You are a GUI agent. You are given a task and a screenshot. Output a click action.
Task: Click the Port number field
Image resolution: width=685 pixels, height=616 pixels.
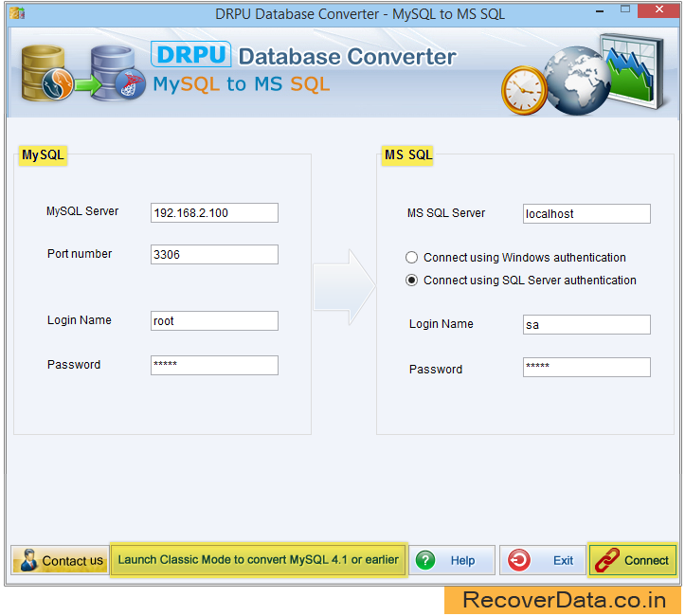(214, 254)
